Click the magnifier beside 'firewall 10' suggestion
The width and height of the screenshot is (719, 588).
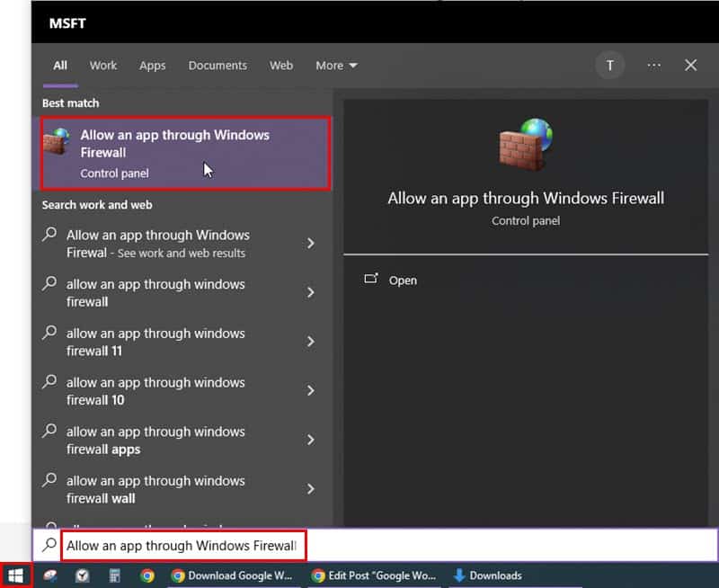(49, 381)
